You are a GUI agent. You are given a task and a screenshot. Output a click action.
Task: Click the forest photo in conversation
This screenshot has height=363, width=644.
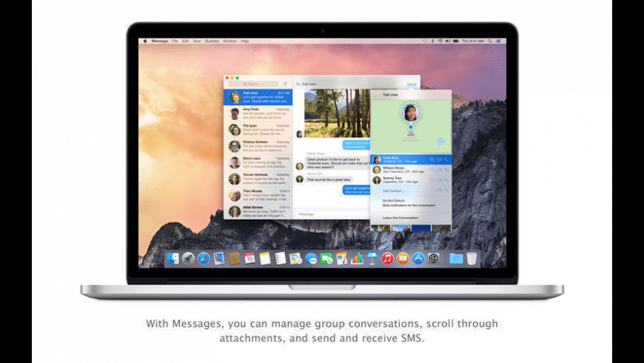click(338, 113)
